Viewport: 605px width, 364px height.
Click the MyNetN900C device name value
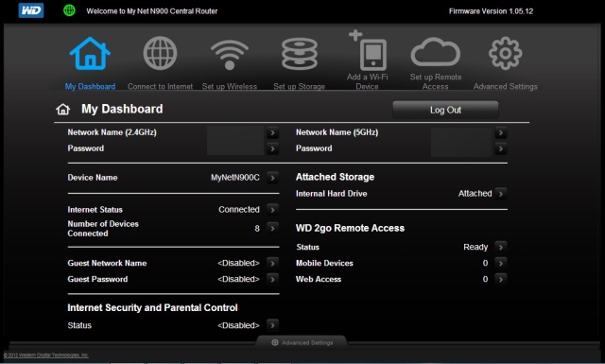click(235, 178)
